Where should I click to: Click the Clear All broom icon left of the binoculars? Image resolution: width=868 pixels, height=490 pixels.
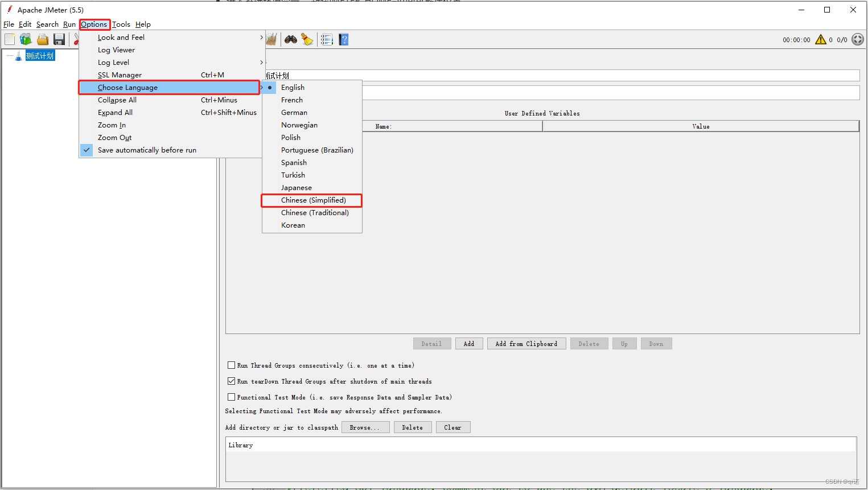coord(271,39)
